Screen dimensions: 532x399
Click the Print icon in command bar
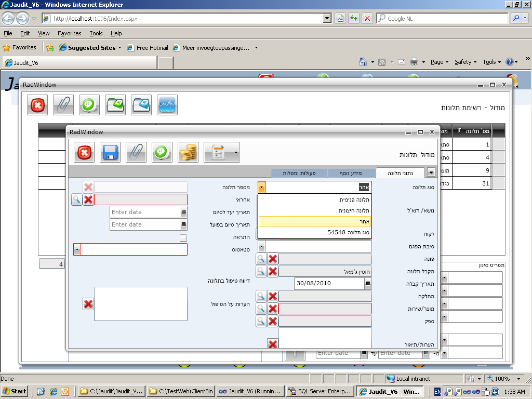[x=414, y=62]
